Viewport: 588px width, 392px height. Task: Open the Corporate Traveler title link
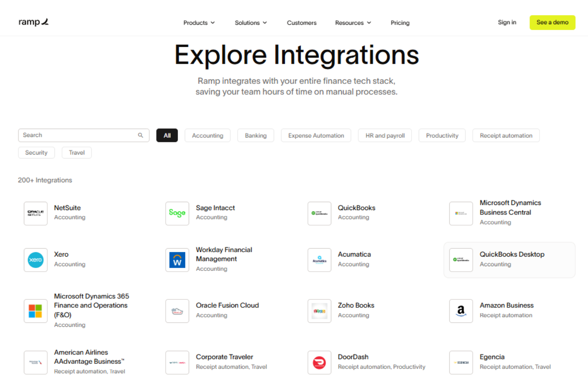(224, 357)
